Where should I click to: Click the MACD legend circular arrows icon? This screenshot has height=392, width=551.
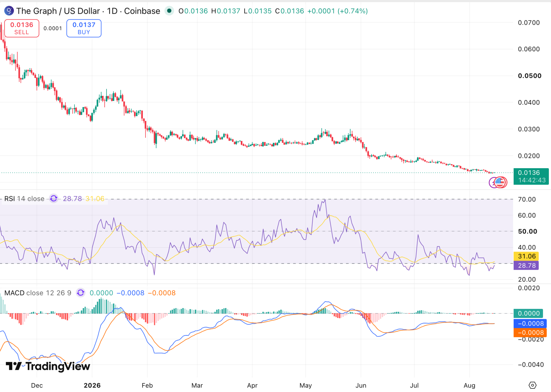(x=80, y=293)
